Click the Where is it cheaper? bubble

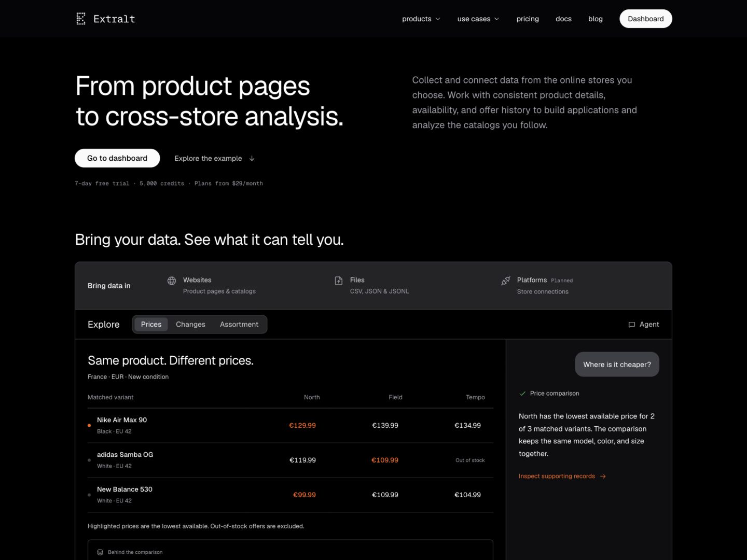click(x=617, y=365)
